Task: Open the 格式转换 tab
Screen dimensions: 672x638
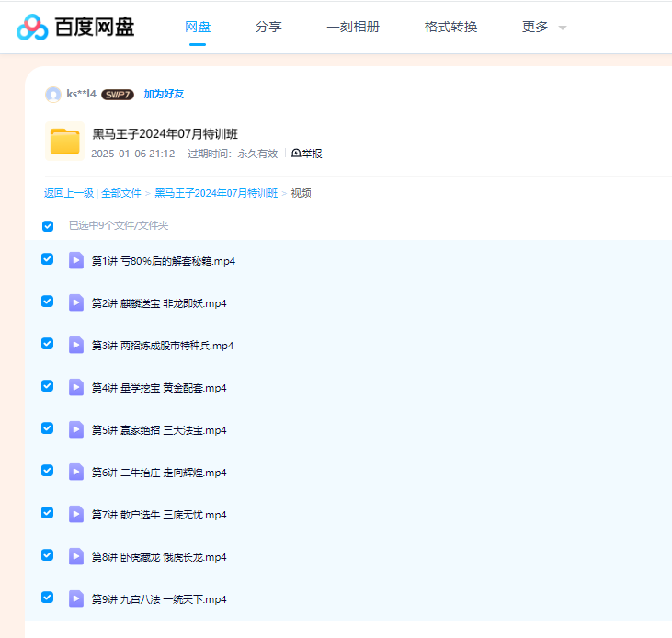Action: (x=450, y=27)
